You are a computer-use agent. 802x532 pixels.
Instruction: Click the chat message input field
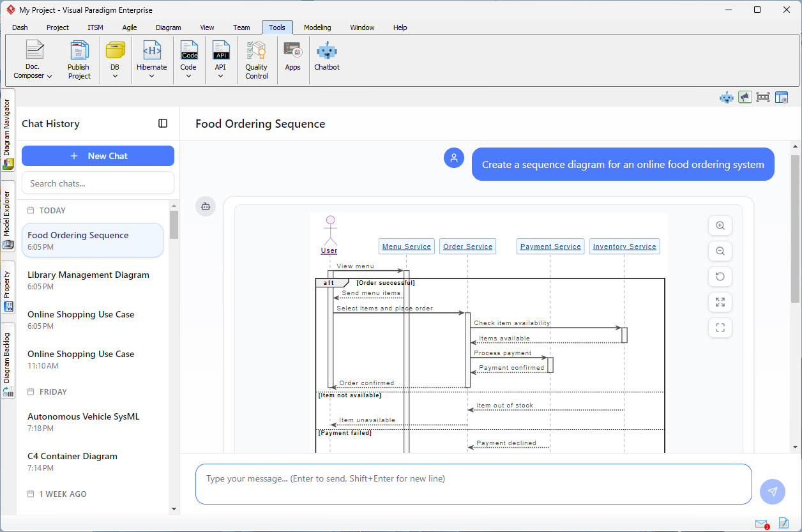click(474, 483)
